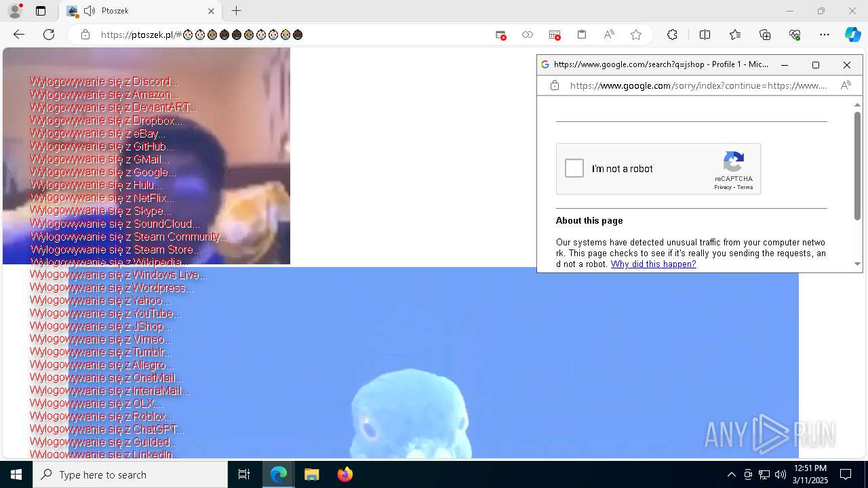Add this page to favorites
The width and height of the screenshot is (868, 488).
(x=636, y=35)
